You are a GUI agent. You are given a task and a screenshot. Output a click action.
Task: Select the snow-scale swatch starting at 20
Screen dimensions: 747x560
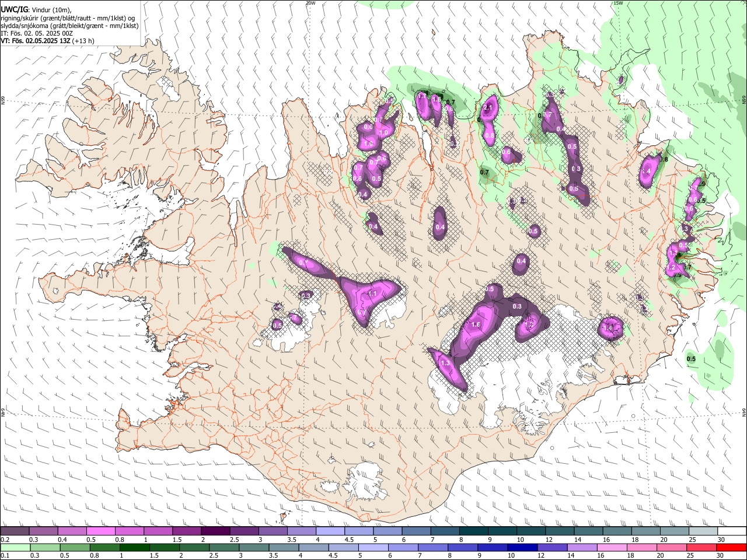[x=675, y=531]
